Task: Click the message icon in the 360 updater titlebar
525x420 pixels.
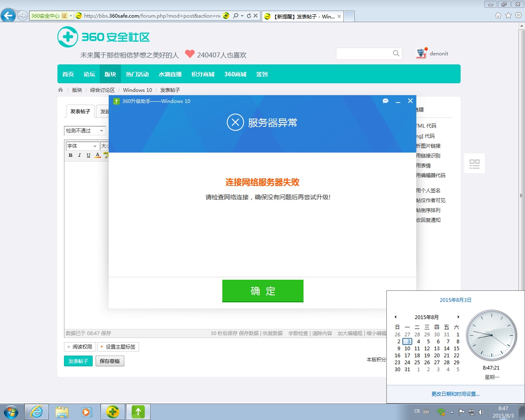Action: point(385,101)
